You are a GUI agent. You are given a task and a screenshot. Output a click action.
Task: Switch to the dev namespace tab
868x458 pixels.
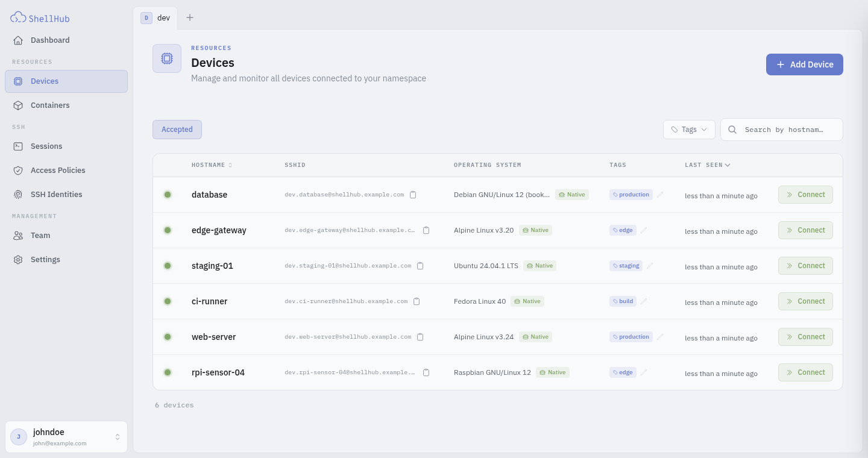(156, 17)
